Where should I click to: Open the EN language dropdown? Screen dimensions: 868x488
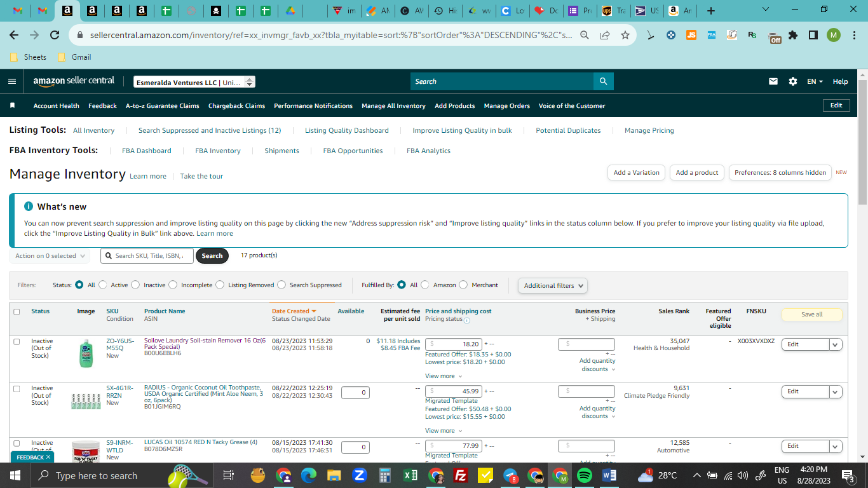coord(815,81)
